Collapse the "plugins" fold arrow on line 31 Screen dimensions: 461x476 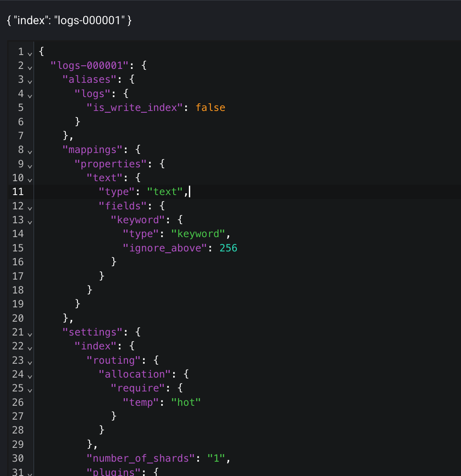(30, 474)
